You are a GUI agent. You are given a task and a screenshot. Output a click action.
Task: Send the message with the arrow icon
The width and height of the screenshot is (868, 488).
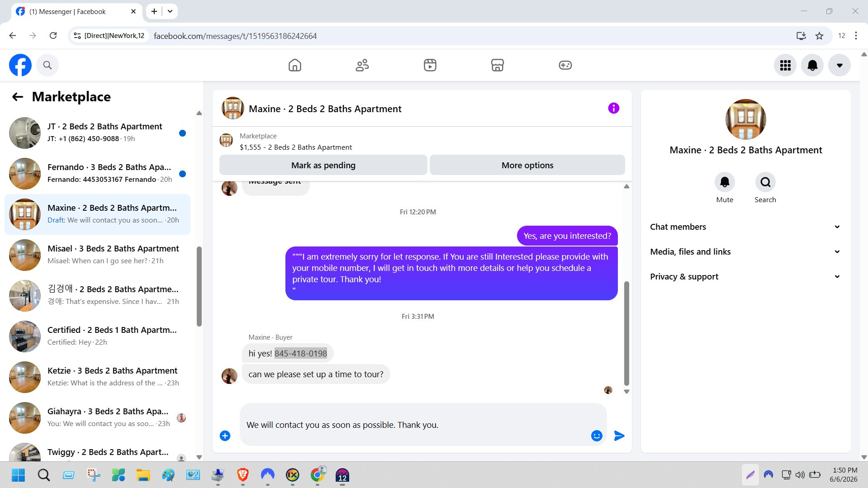[x=619, y=436]
